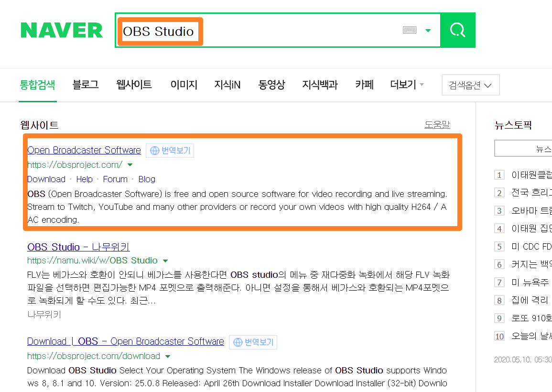Image resolution: width=552 pixels, height=392 pixels.
Task: Click the 뉴스토픽 heading
Action: click(x=513, y=125)
